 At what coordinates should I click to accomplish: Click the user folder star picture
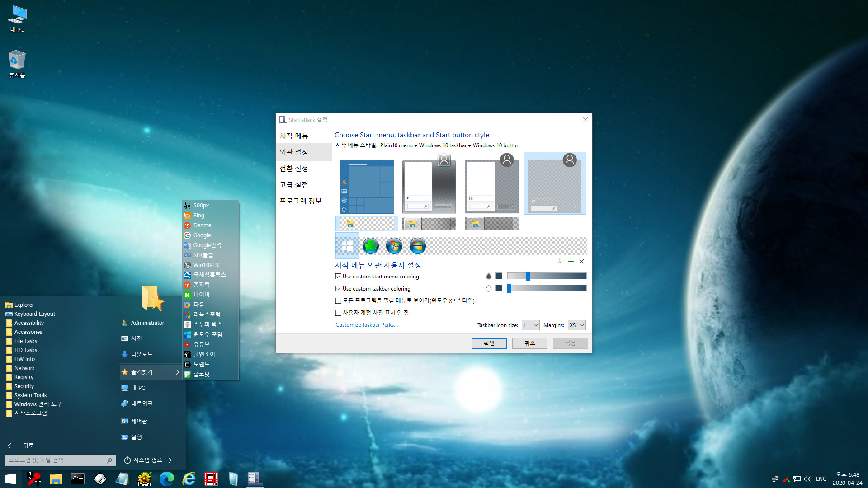pos(153,298)
